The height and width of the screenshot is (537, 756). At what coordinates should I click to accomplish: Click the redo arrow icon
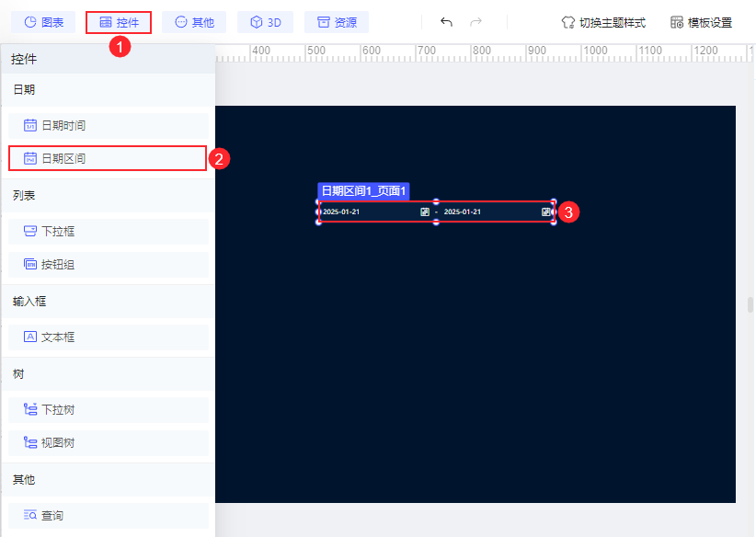(476, 22)
